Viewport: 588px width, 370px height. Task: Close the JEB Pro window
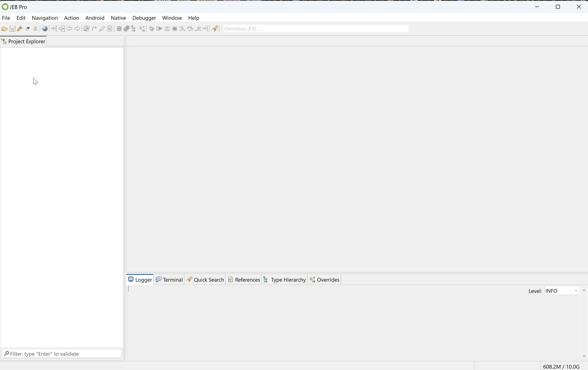579,7
